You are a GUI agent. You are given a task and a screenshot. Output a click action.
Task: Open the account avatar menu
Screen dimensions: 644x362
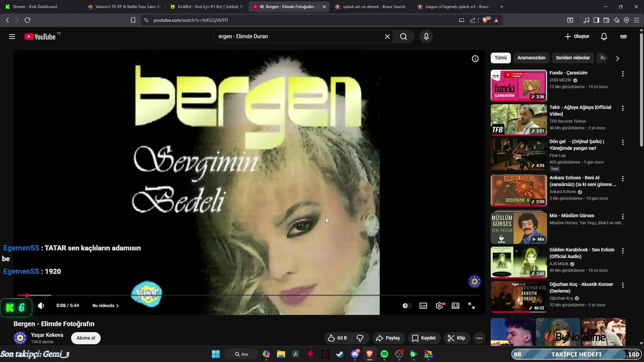(x=623, y=36)
